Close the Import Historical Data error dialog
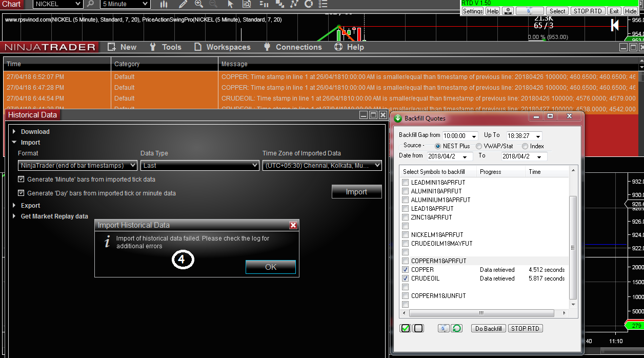Viewport: 644px width, 358px height. click(x=293, y=225)
